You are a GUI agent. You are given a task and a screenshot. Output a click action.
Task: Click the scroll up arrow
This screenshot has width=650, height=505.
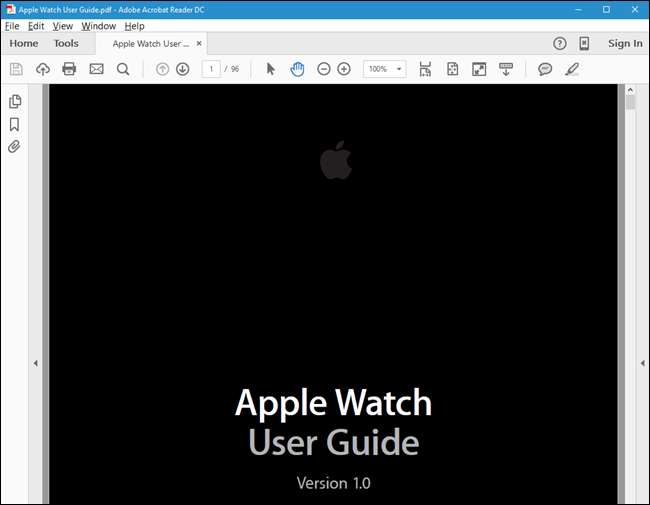click(x=630, y=90)
